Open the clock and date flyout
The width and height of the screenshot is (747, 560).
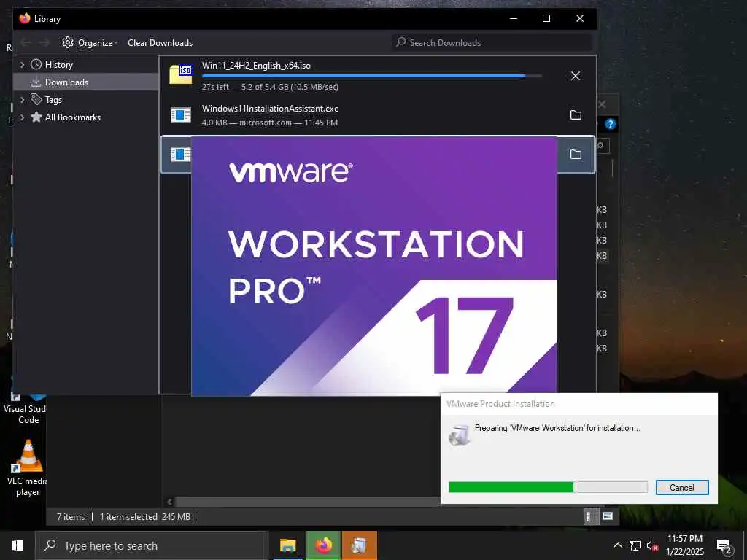point(684,545)
